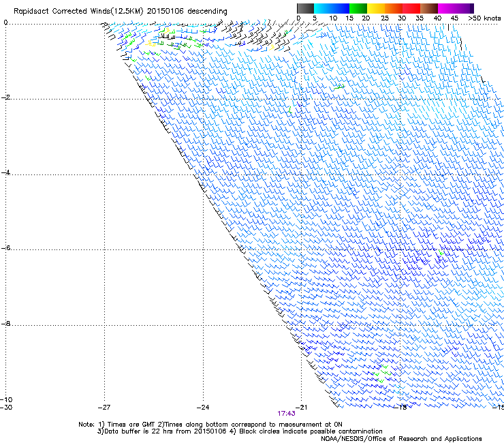Choose the yellow 20–25 knots legend swatch
Image resolution: width=504 pixels, height=443 pixels.
(x=376, y=8)
